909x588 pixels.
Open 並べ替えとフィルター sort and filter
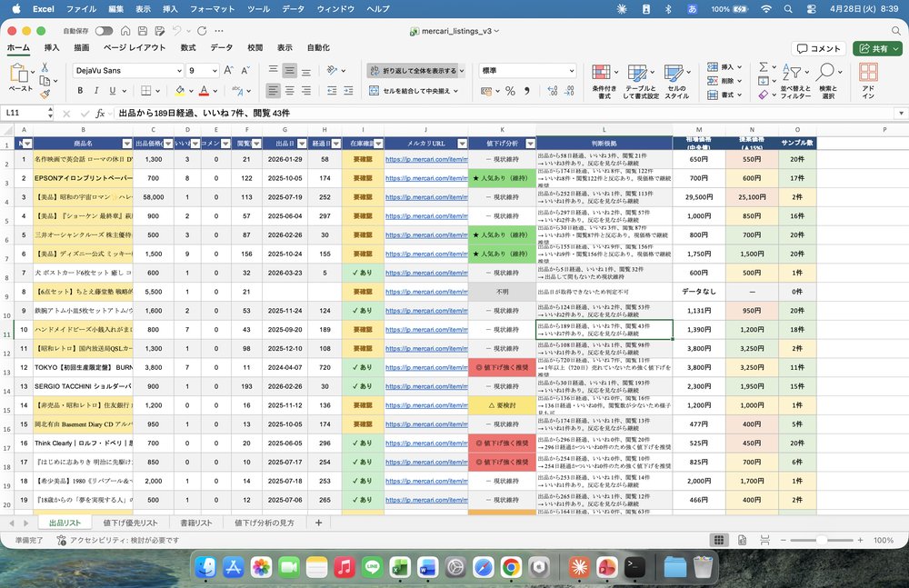point(795,81)
